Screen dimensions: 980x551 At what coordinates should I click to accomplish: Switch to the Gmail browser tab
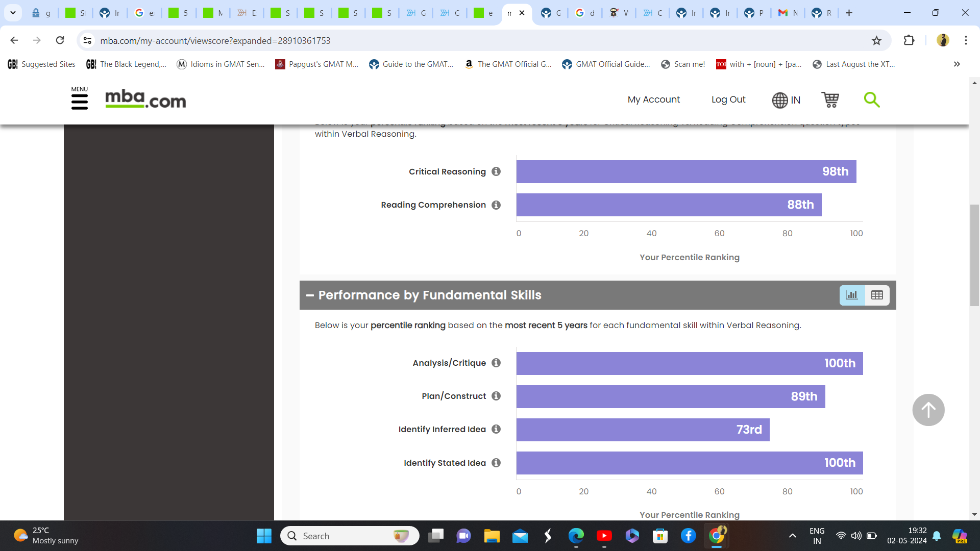[x=787, y=13]
